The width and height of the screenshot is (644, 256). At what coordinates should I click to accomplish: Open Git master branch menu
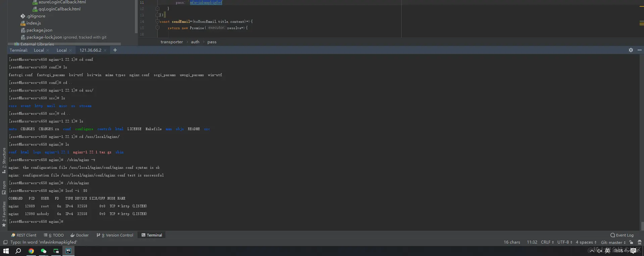point(613,242)
